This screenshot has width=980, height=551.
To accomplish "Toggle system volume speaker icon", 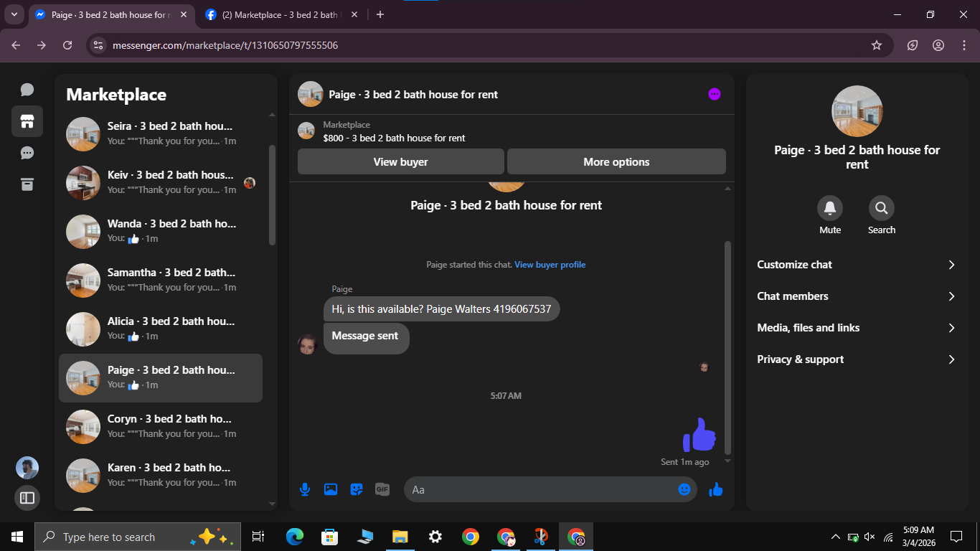I will 870,537.
